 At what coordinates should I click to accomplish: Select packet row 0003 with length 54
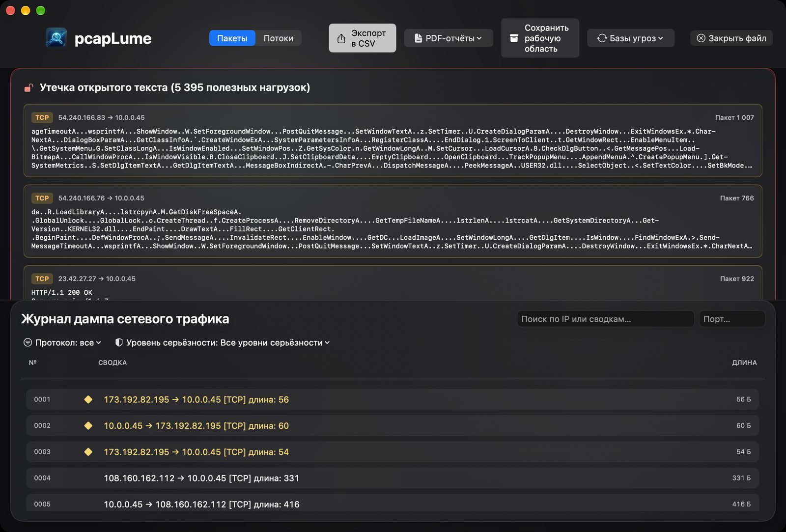coord(393,451)
